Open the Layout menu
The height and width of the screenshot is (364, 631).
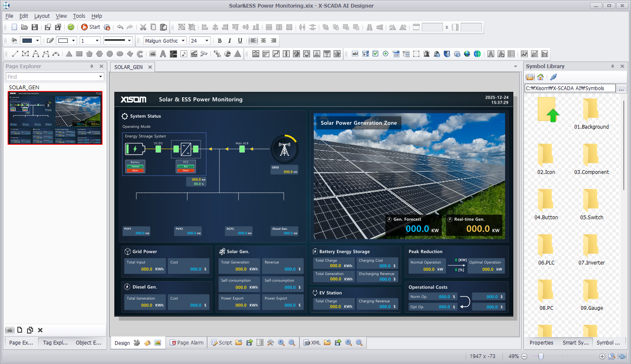click(42, 16)
